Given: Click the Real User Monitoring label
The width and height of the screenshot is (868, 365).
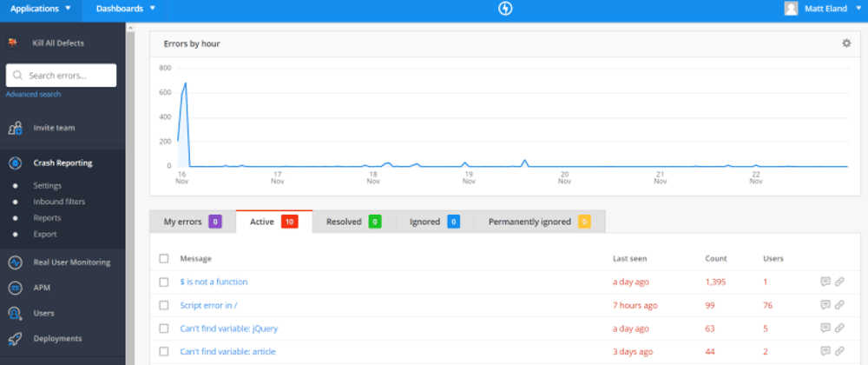Looking at the screenshot, I should click(x=71, y=262).
